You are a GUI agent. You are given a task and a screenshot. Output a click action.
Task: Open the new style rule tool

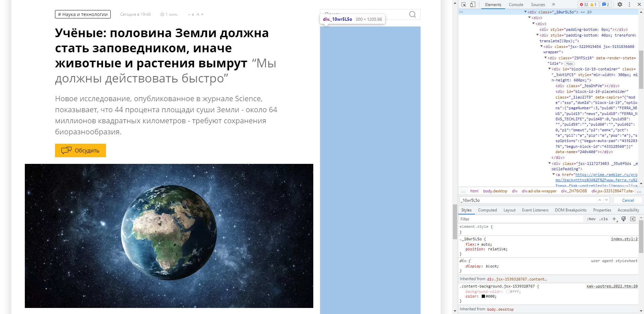click(614, 219)
